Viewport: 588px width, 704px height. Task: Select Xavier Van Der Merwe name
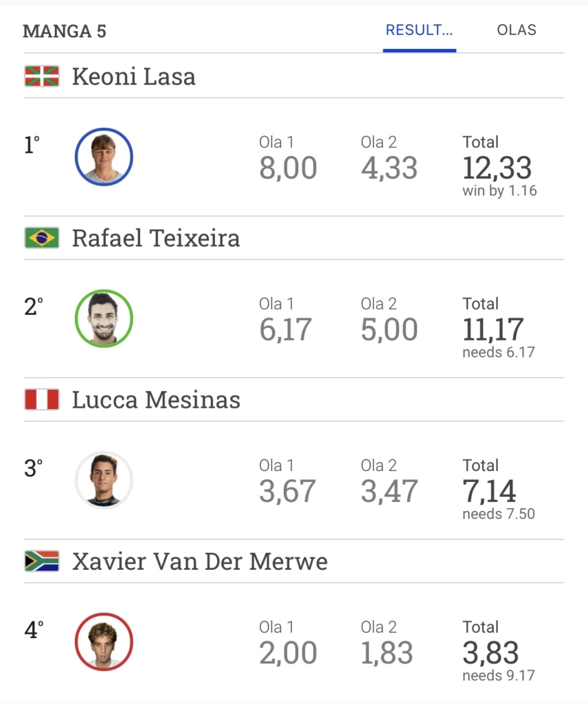coord(200,561)
